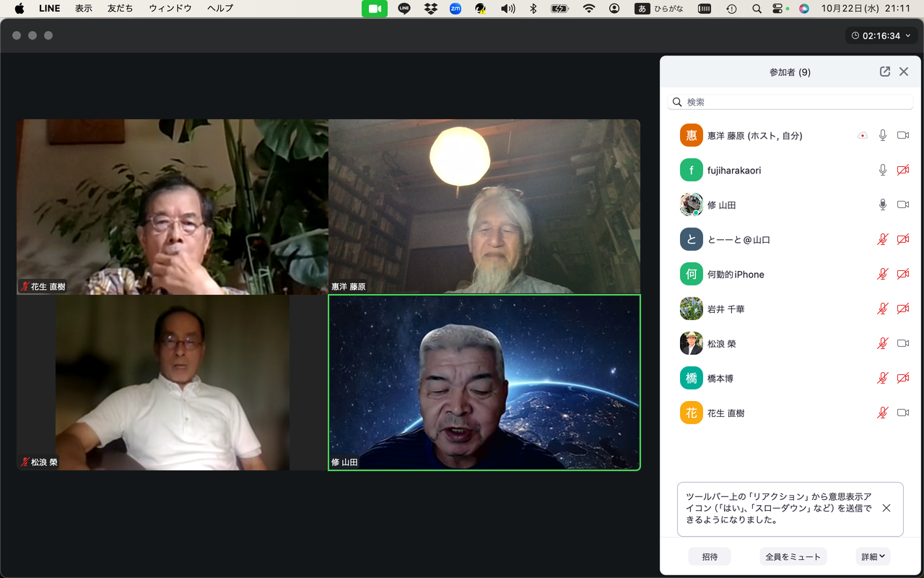Click とーーと@山口 avatar

coord(692,239)
